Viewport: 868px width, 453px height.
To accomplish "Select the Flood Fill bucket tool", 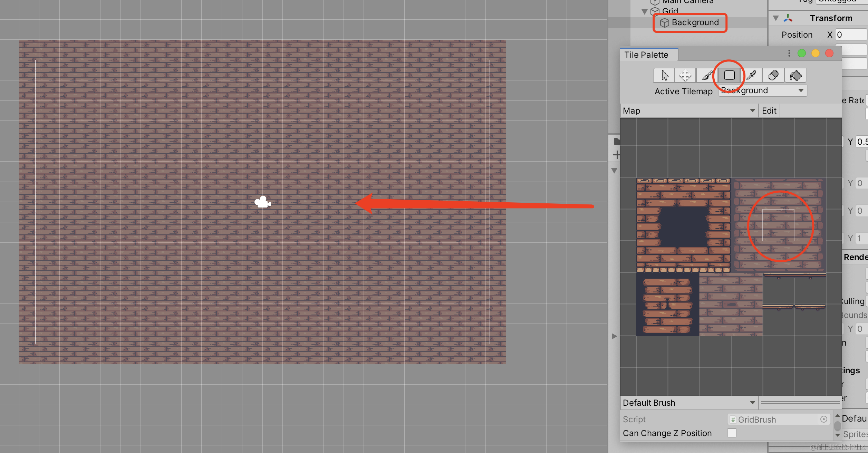I will 795,75.
